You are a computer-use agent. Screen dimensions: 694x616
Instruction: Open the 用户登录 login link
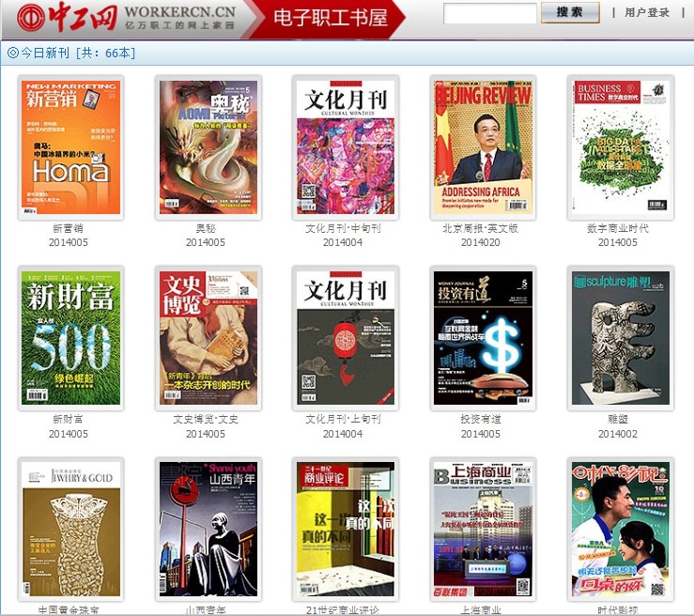click(x=647, y=13)
